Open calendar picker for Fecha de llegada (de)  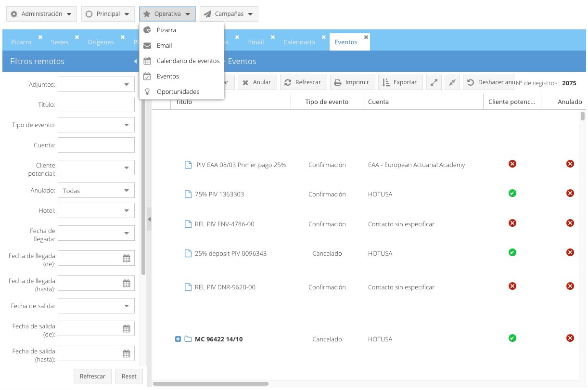pos(127,258)
